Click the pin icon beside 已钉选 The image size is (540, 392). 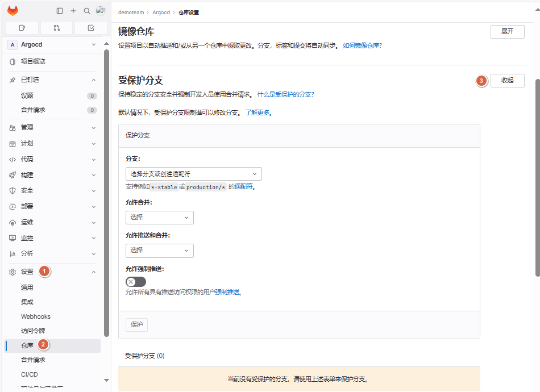pos(13,80)
